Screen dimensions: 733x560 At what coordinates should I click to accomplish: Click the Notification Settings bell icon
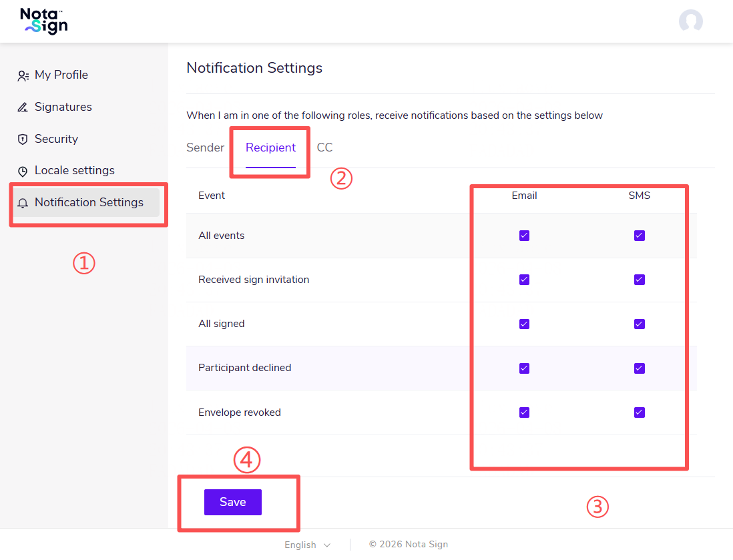tap(23, 203)
